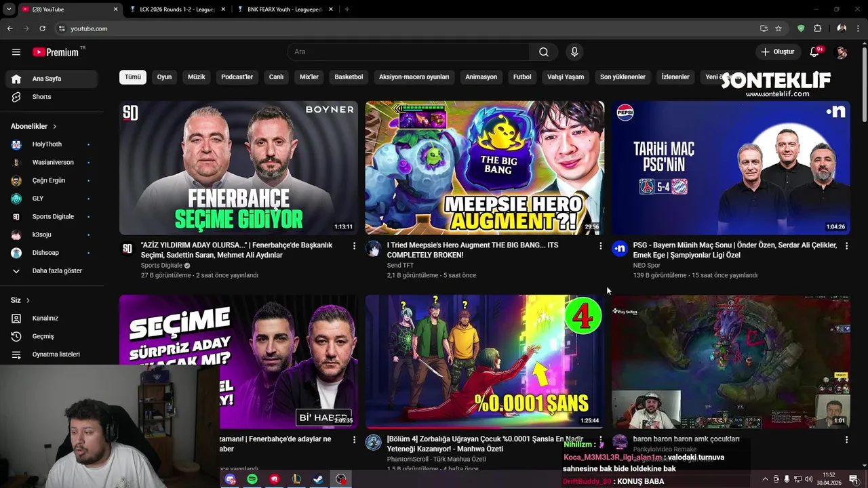Click the YouTube Premium logo

pyautogui.click(x=56, y=52)
